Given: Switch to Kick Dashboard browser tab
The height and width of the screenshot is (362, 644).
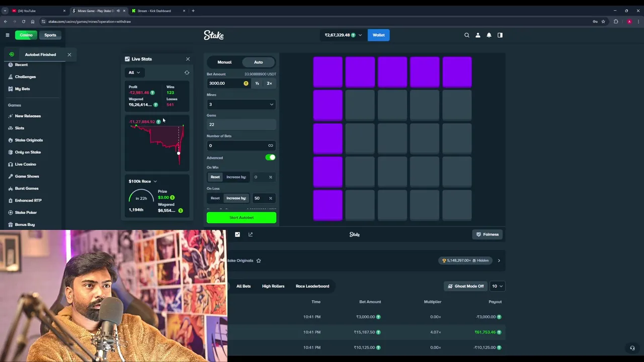Looking at the screenshot, I should (158, 11).
